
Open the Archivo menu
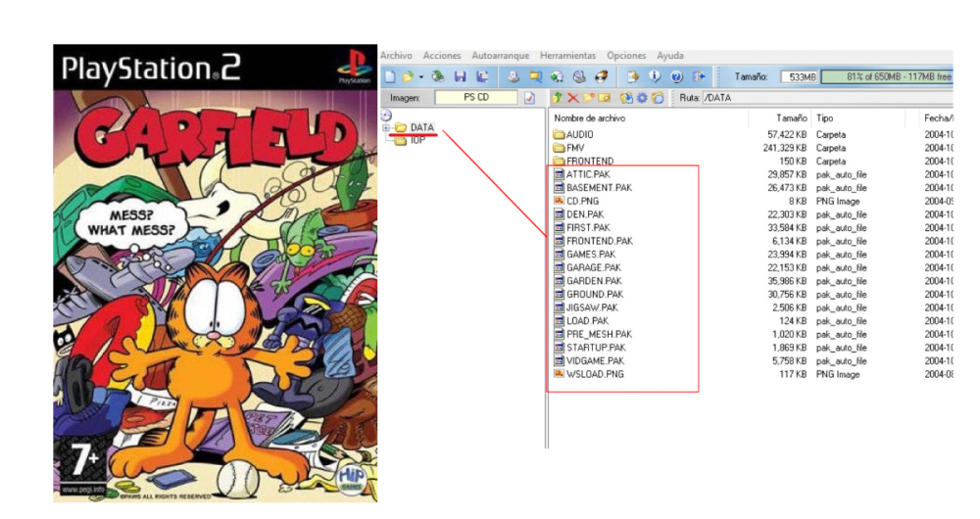396,56
